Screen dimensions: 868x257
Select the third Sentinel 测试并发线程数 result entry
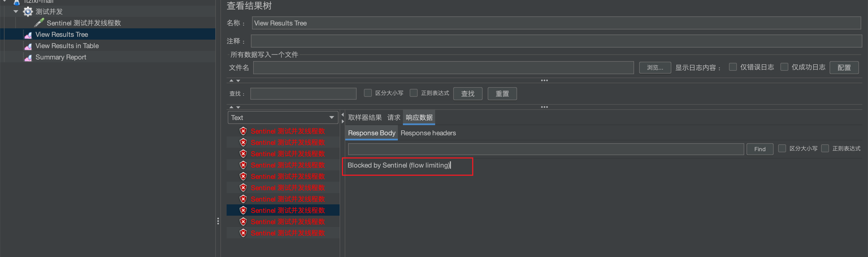point(288,154)
